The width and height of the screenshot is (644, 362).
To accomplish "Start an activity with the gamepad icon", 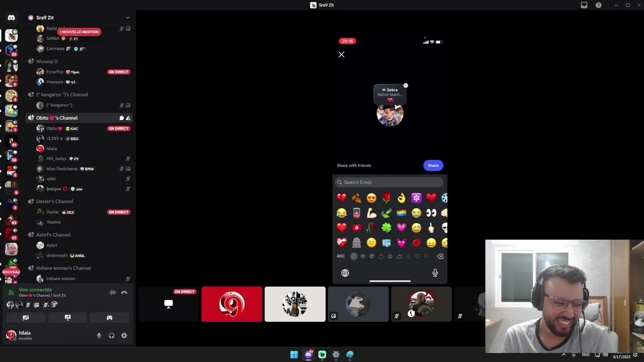I will pyautogui.click(x=109, y=317).
